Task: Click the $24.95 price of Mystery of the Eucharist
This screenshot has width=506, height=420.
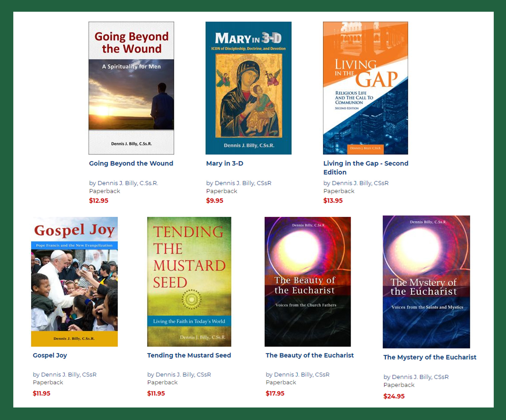Action: point(394,396)
